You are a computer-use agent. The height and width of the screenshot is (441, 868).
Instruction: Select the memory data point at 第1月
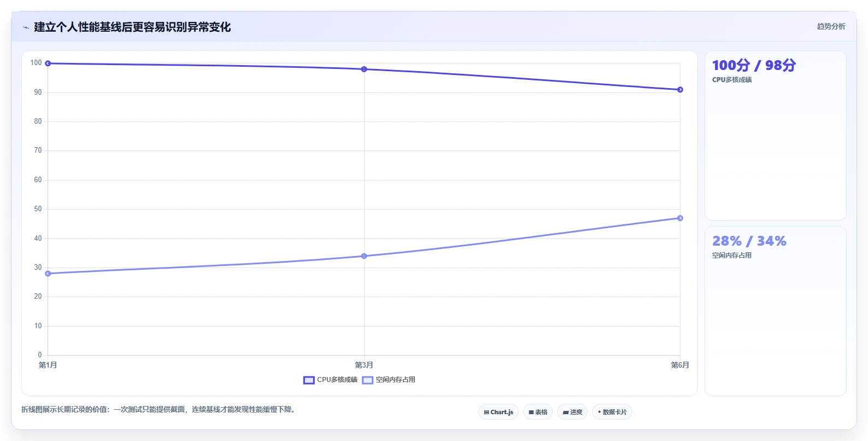[48, 274]
